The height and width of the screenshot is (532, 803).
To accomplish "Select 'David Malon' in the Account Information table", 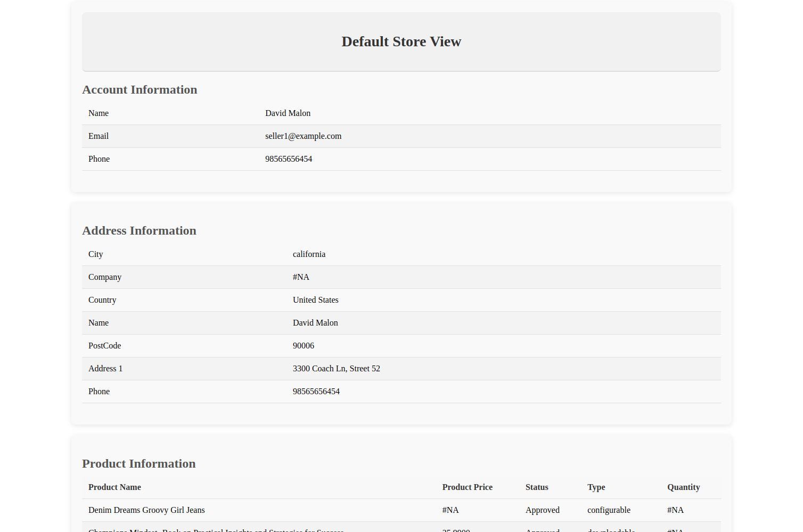I will point(288,113).
